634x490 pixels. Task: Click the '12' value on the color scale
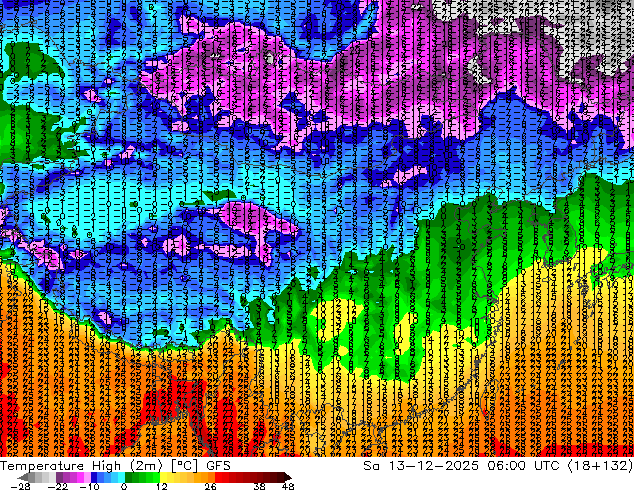click(162, 486)
